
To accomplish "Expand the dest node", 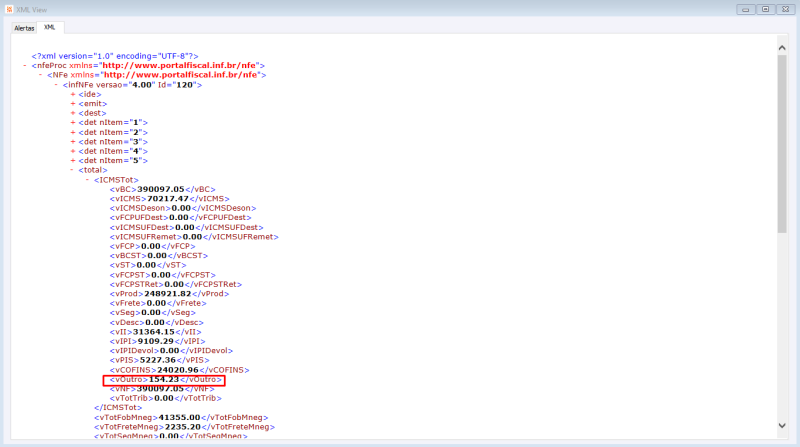I will click(x=73, y=113).
